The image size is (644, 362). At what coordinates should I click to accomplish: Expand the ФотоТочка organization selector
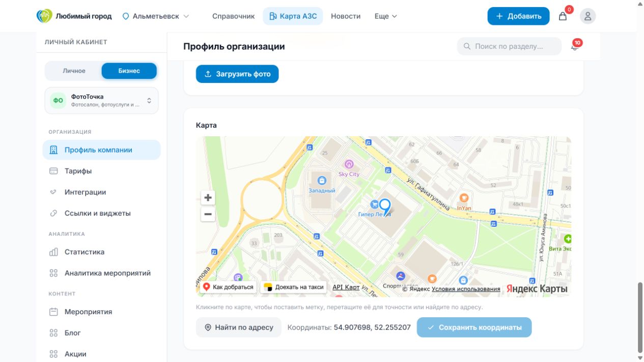coord(102,100)
